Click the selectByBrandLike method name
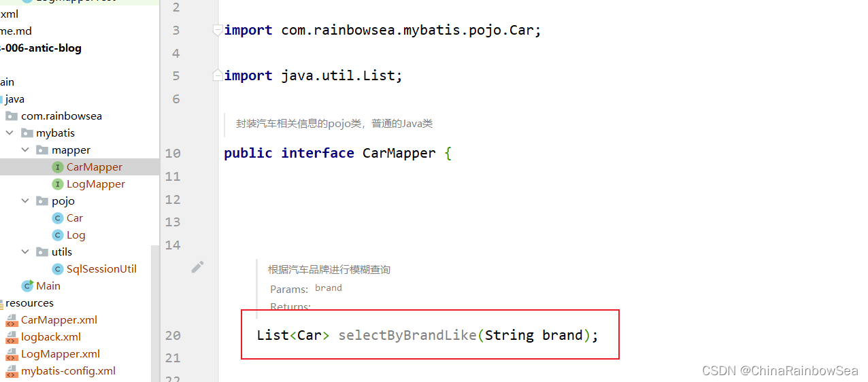This screenshot has width=868, height=382. tap(407, 335)
